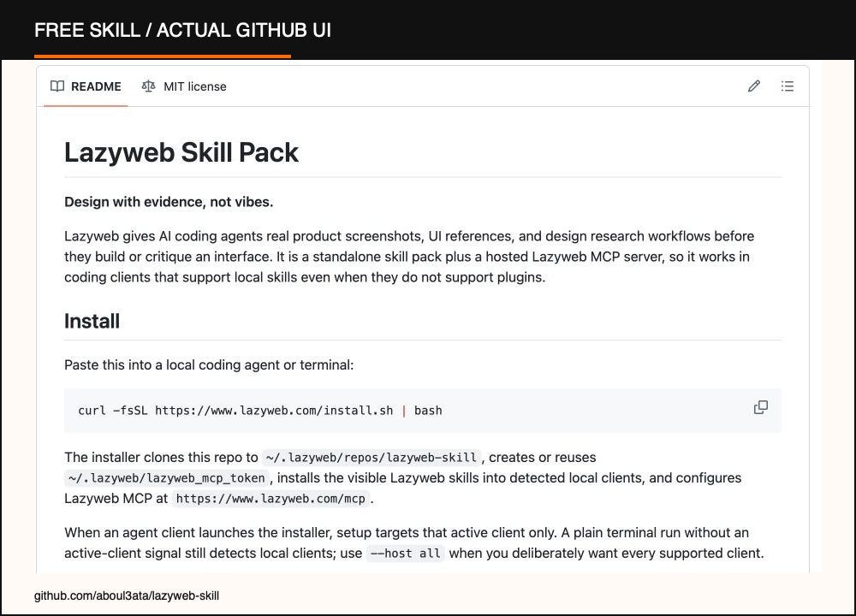This screenshot has height=616, width=856.
Task: Click the Free Skill slide title
Action: click(x=183, y=30)
